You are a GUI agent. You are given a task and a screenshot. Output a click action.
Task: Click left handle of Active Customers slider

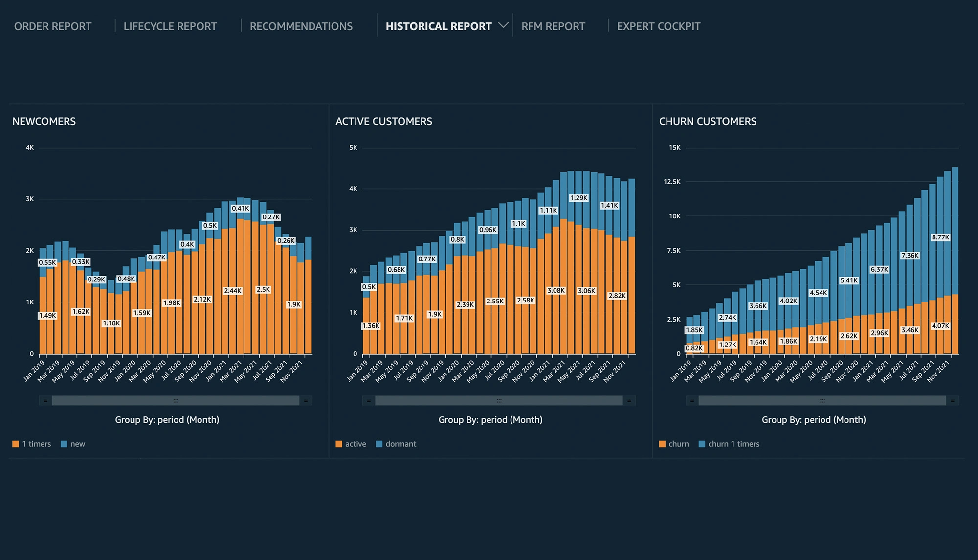(x=369, y=401)
